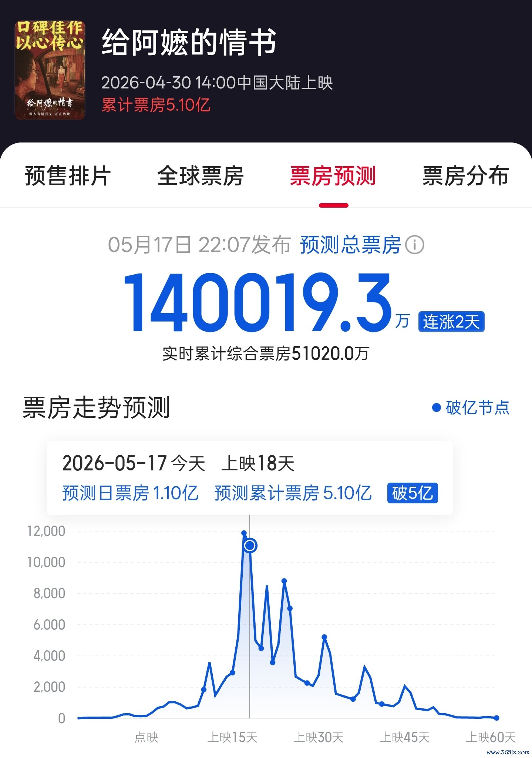Image resolution: width=532 pixels, height=758 pixels.
Task: Tap the 实时累计综合票房51020.0万 line
Action: pyautogui.click(x=266, y=353)
